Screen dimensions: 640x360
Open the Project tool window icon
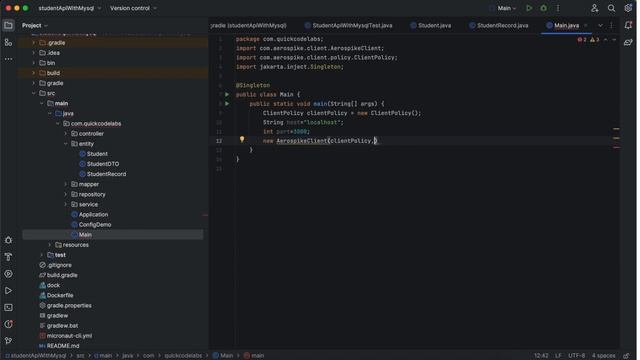(x=8, y=25)
